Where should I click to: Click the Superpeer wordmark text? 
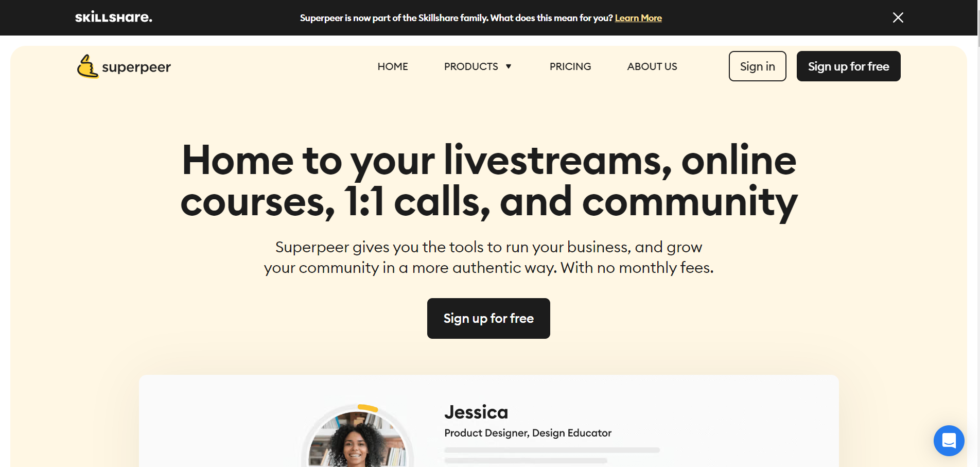[x=137, y=66]
